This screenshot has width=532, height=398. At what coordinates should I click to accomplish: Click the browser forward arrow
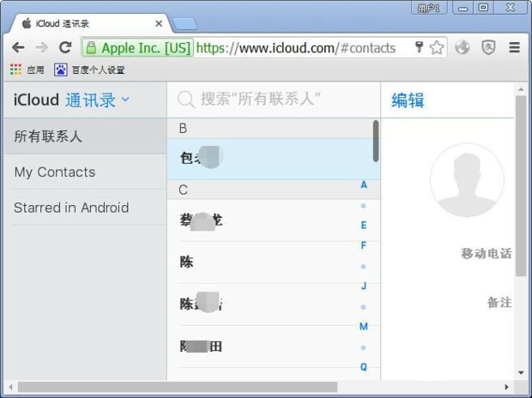[42, 47]
